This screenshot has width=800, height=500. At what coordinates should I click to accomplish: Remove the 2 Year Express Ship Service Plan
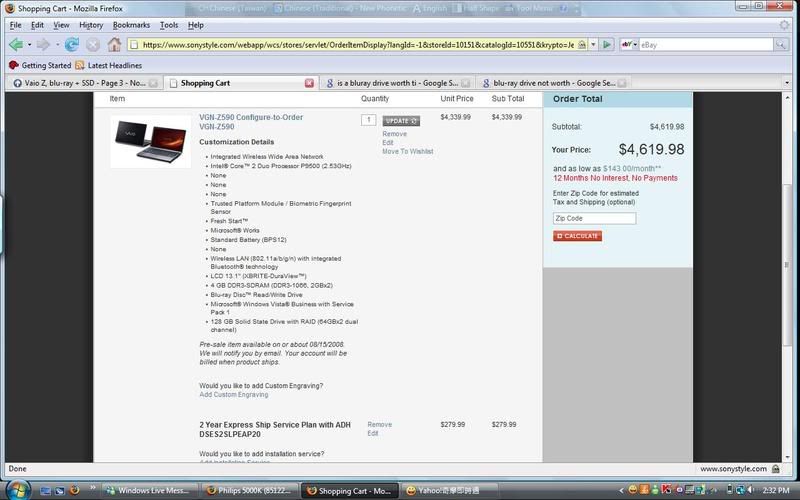[380, 424]
